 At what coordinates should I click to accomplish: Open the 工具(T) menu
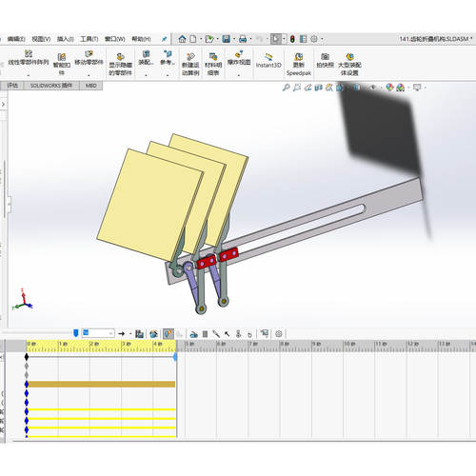click(x=89, y=39)
